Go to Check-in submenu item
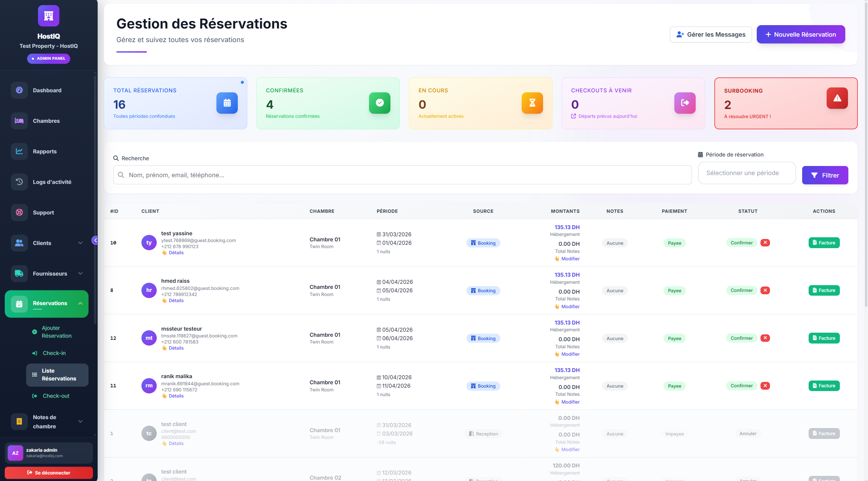The height and width of the screenshot is (481, 868). tap(54, 353)
